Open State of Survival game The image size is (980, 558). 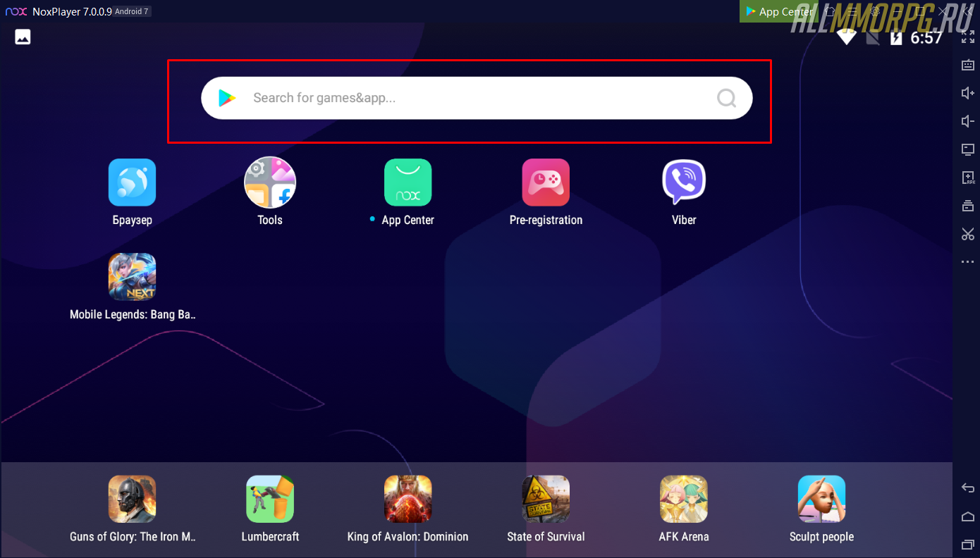(x=546, y=499)
